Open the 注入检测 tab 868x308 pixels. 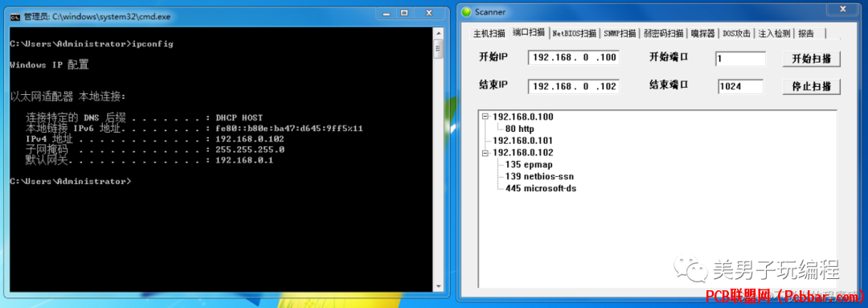(x=775, y=34)
